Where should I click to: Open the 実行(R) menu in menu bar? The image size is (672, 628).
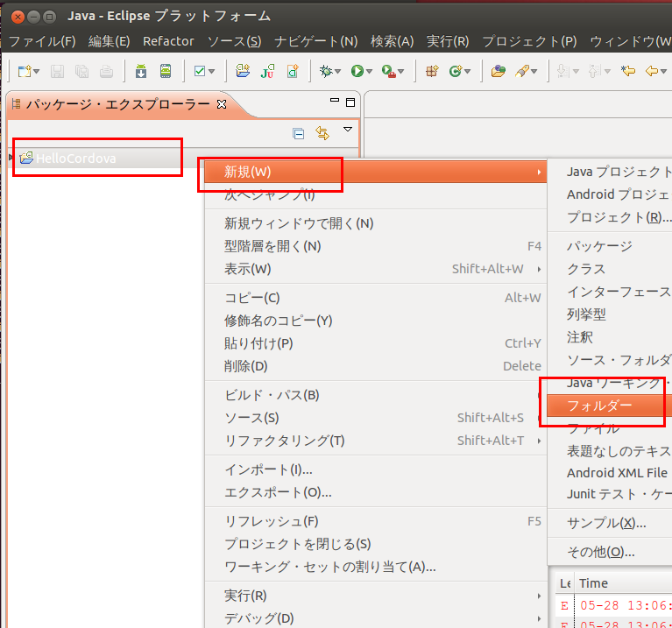(448, 41)
